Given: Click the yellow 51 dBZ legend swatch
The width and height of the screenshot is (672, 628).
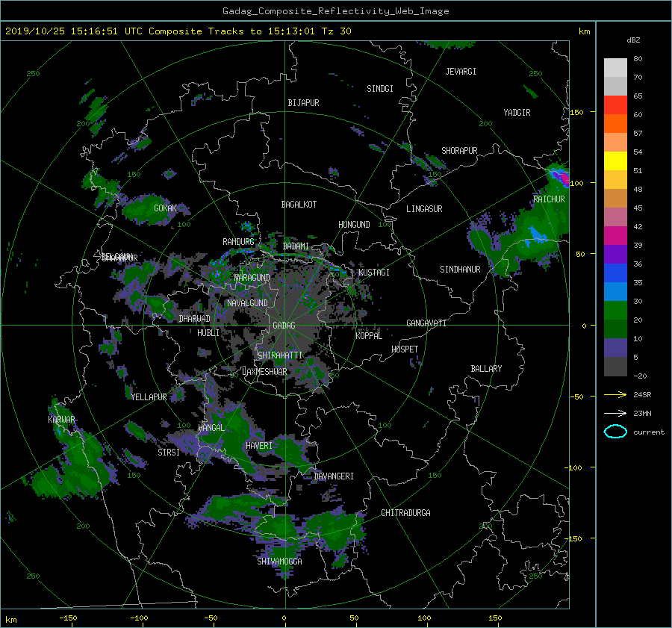Looking at the screenshot, I should point(615,161).
